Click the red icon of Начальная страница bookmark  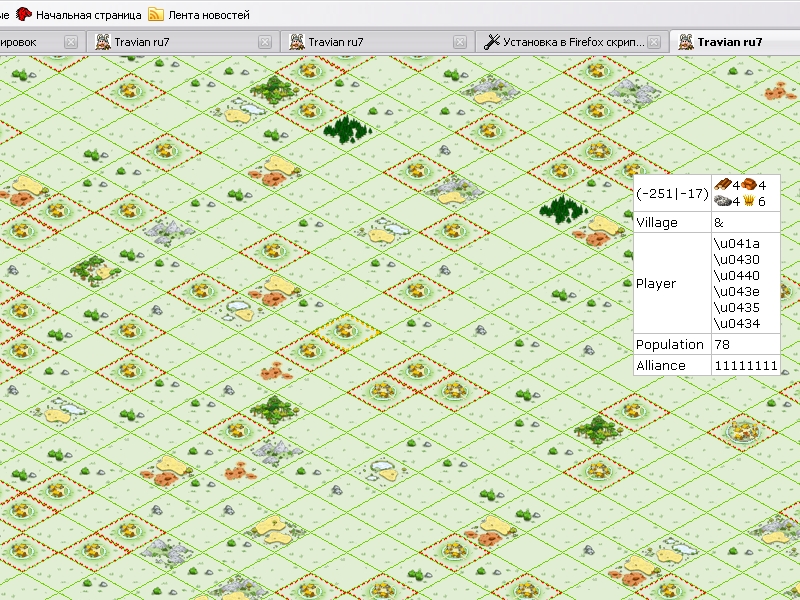coord(23,14)
